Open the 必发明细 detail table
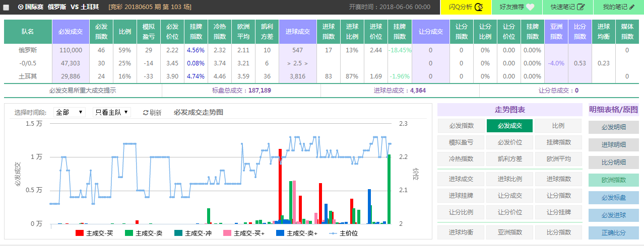The image size is (644, 246). (x=613, y=127)
